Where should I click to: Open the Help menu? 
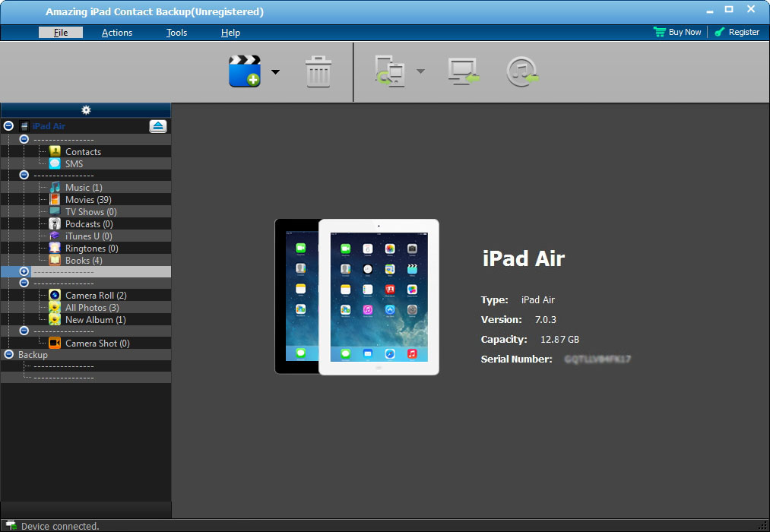230,33
